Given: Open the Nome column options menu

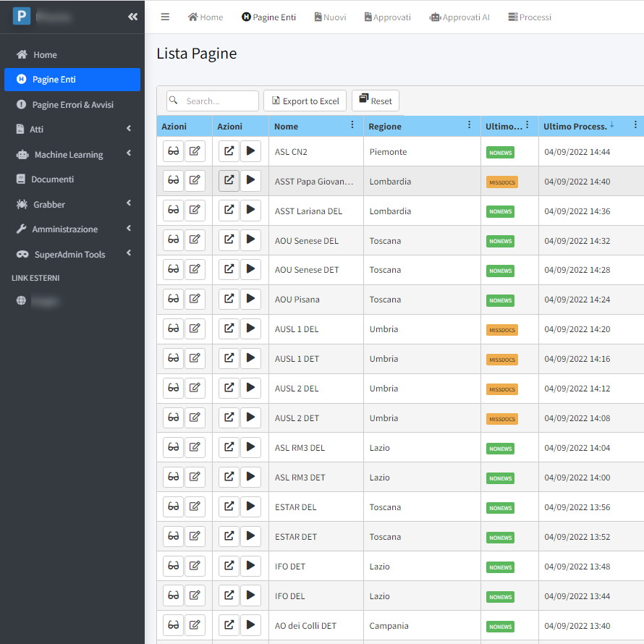Looking at the screenshot, I should 352,125.
